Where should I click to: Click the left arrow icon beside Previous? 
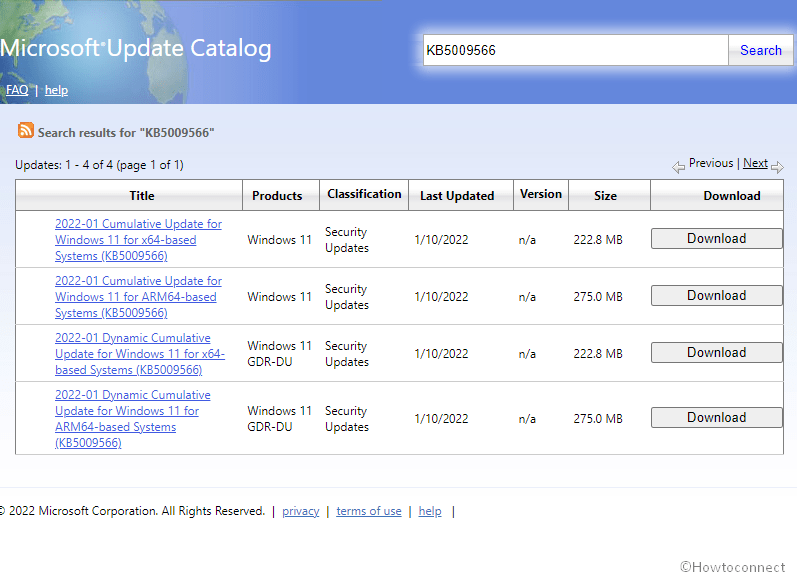[x=679, y=166]
